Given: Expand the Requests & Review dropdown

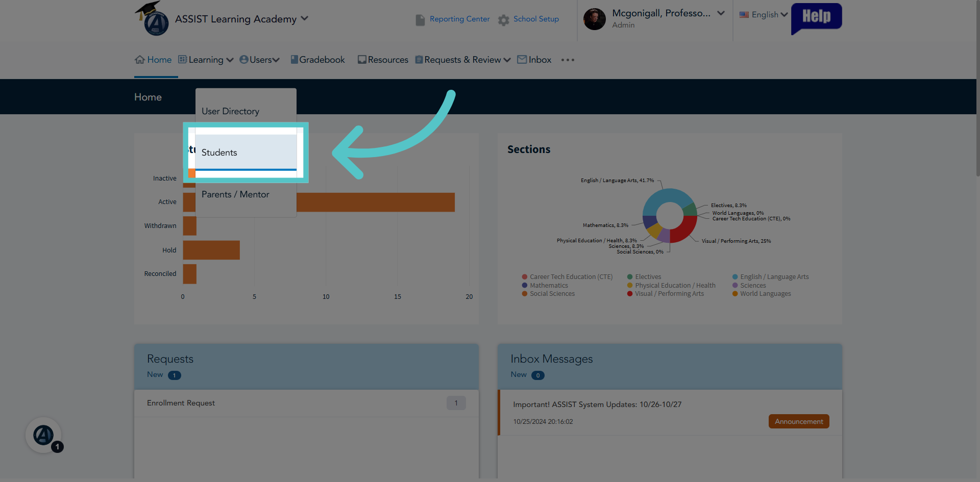Looking at the screenshot, I should coord(463,60).
